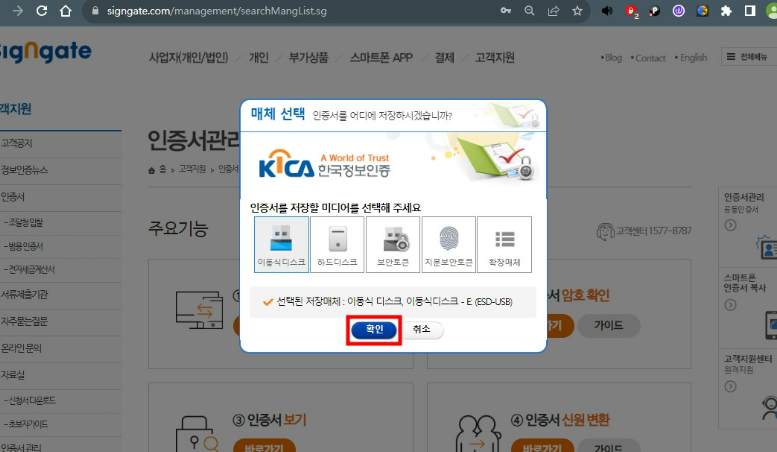Open the speaker audio extension icon

coord(607,10)
